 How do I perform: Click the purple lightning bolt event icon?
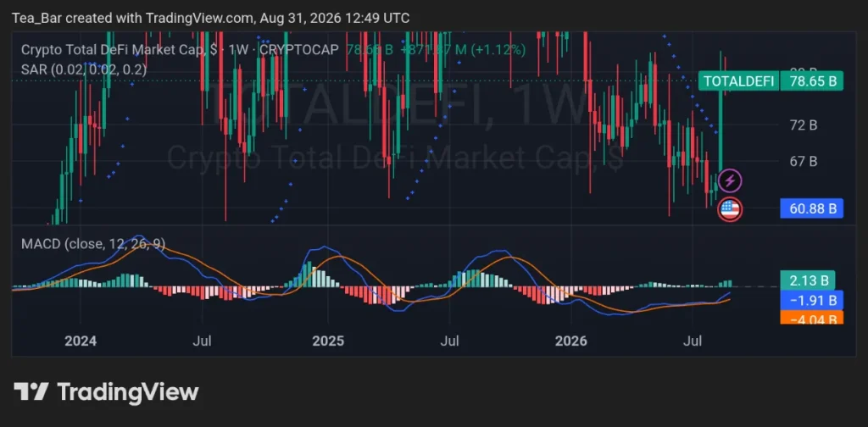point(730,180)
